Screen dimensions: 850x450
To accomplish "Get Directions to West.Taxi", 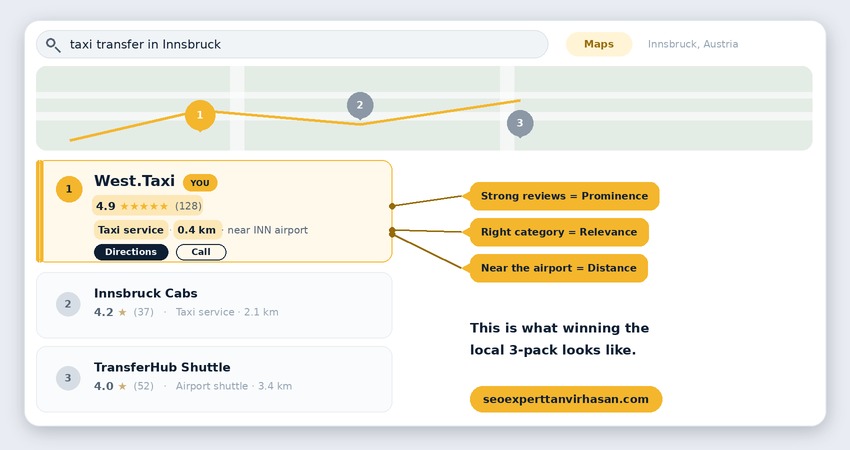I will click(x=131, y=252).
